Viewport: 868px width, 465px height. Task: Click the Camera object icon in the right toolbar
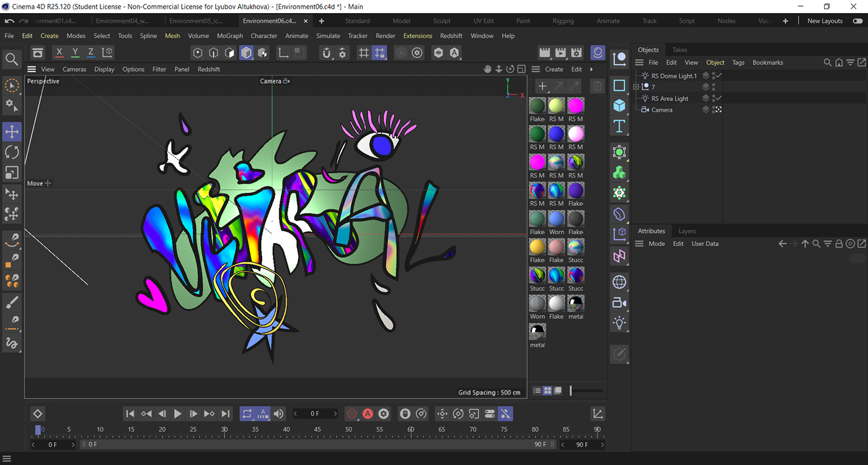[619, 303]
